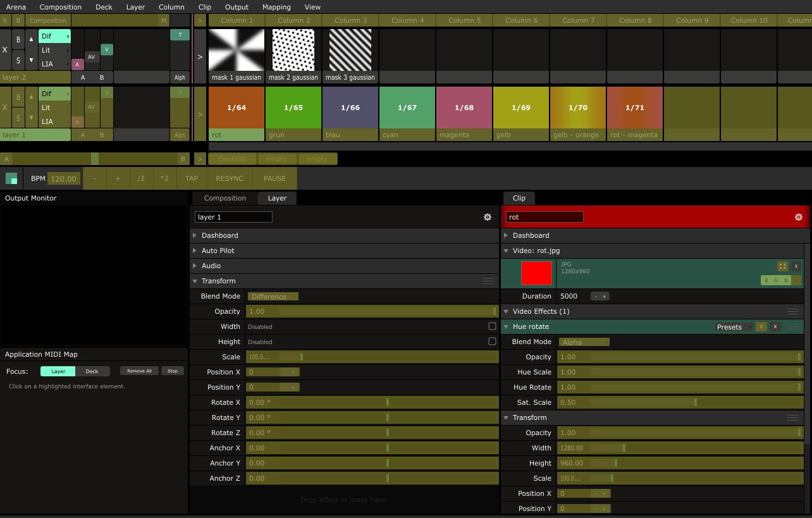
Task: Click the metronome square beside BPM
Action: point(11,178)
